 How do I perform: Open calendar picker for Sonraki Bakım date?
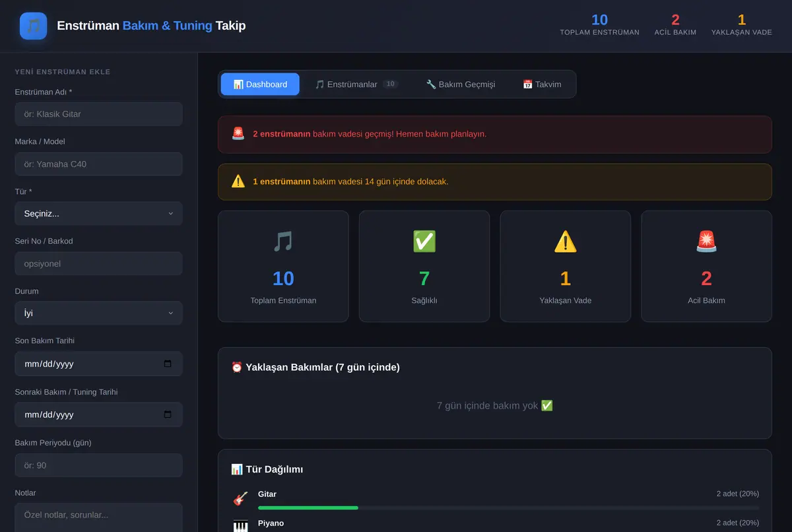168,415
